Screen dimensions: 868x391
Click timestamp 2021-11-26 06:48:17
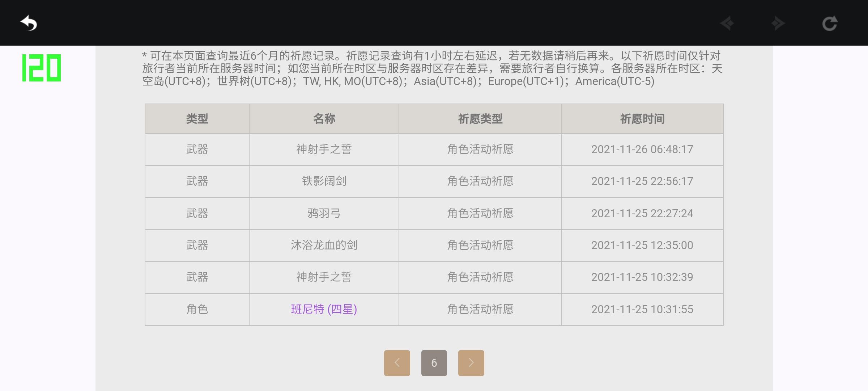[x=642, y=149]
